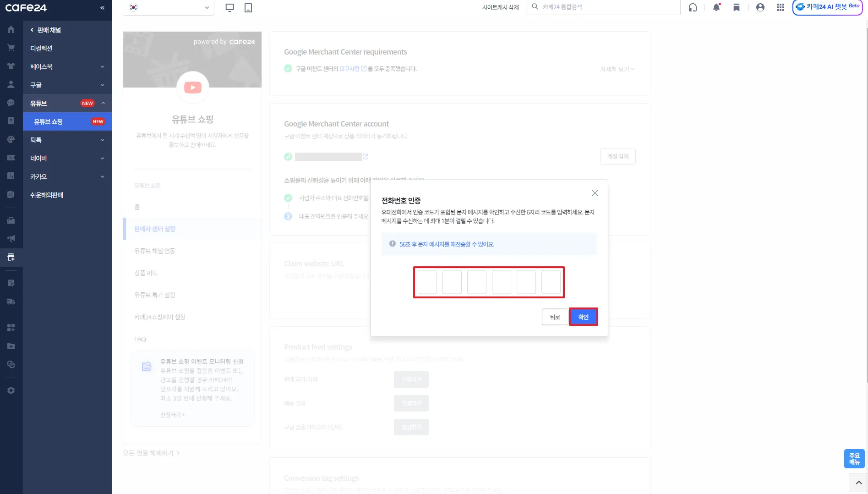Viewport: 868px width, 494px height.
Task: Focus the last verification code digit box
Action: click(551, 282)
